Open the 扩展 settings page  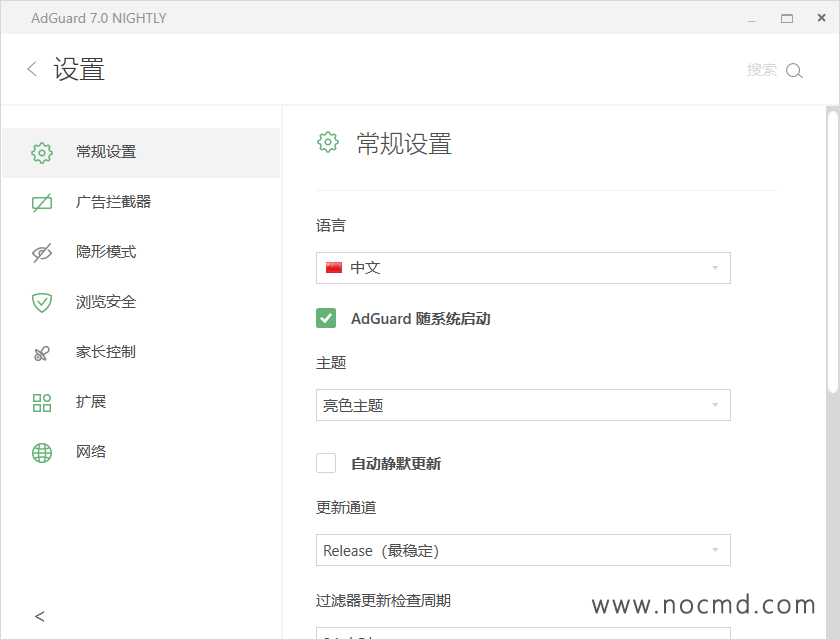click(x=141, y=402)
